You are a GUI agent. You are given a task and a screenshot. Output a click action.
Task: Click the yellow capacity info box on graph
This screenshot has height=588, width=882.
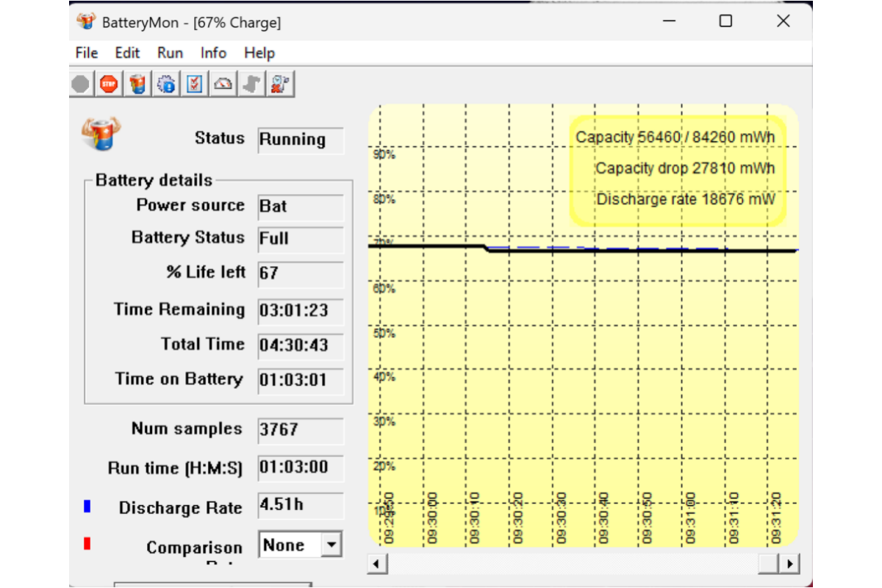point(678,169)
